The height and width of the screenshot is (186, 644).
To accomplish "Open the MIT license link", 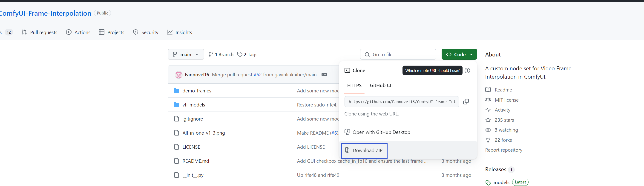I will pos(506,100).
